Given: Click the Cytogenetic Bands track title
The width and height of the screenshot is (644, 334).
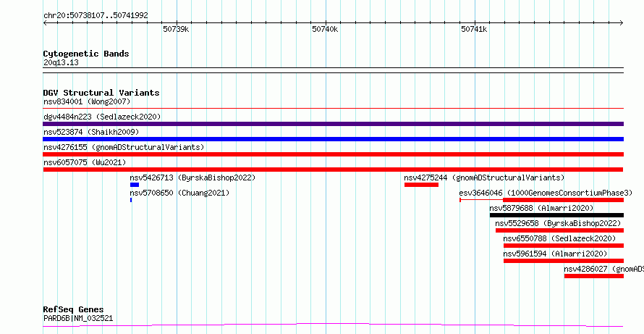Looking at the screenshot, I should click(86, 54).
